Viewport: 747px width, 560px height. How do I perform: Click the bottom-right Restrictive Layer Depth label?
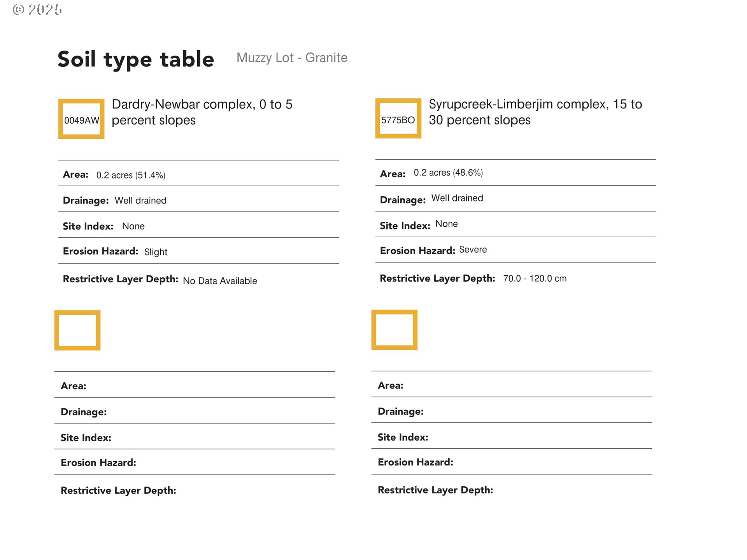pyautogui.click(x=435, y=490)
